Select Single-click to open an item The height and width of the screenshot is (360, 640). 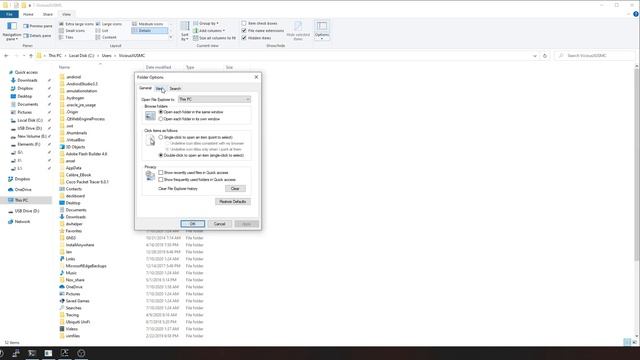(x=161, y=137)
